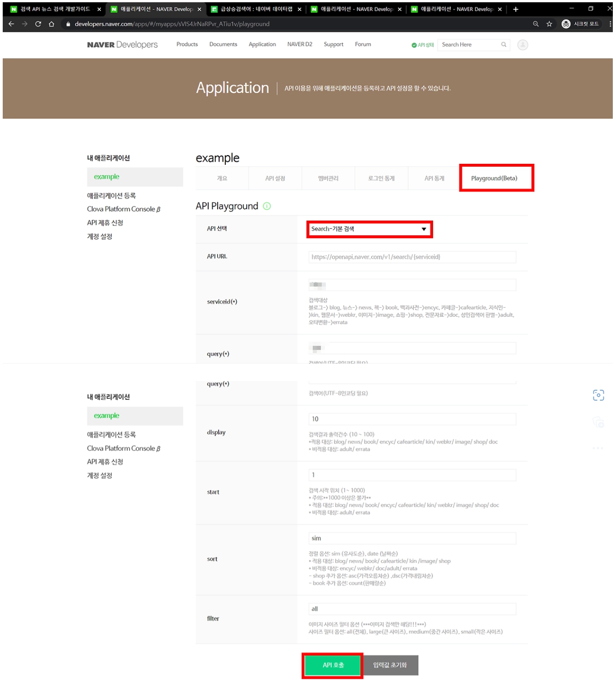Click the display field showing 10
This screenshot has height=684, width=616.
tap(412, 419)
